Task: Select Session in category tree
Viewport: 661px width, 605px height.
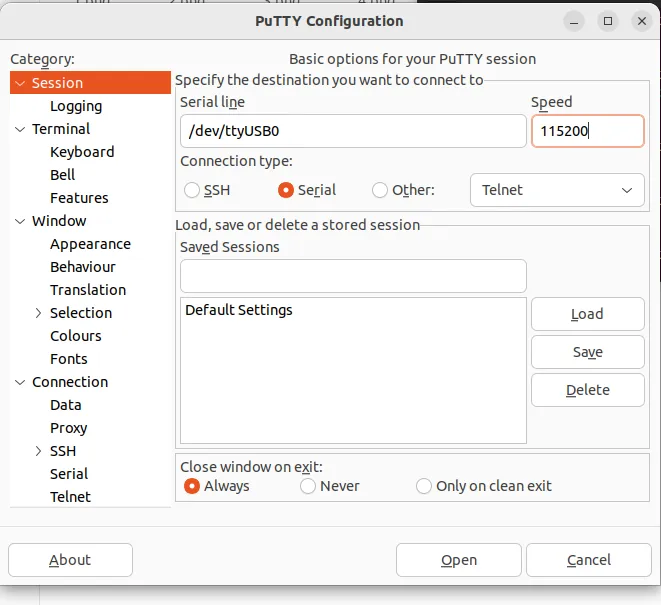Action: (90, 83)
